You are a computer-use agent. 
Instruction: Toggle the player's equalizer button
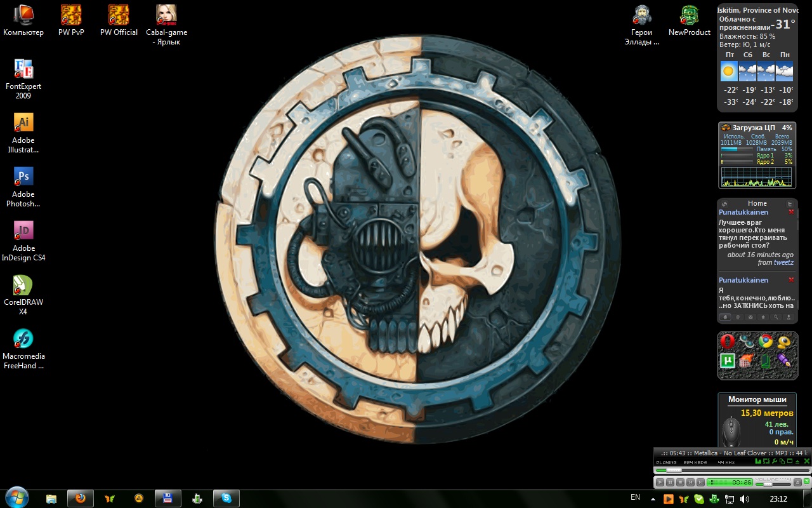[x=757, y=462]
